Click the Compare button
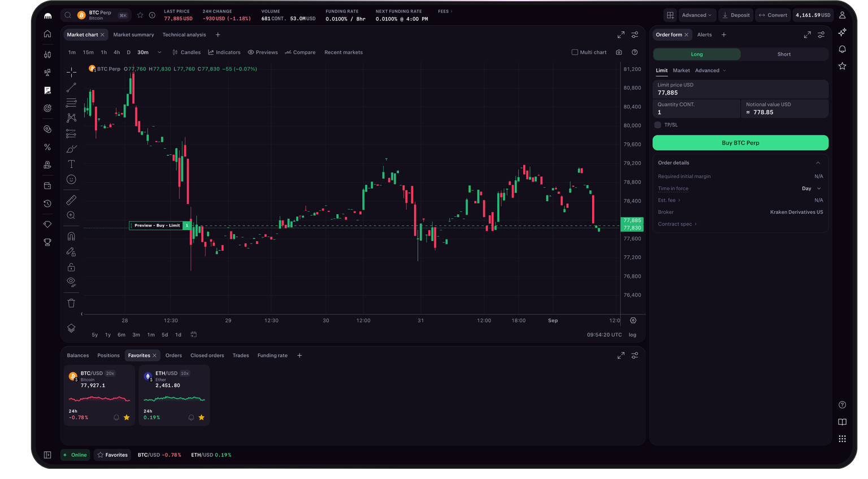The height and width of the screenshot is (479, 868). click(x=300, y=53)
